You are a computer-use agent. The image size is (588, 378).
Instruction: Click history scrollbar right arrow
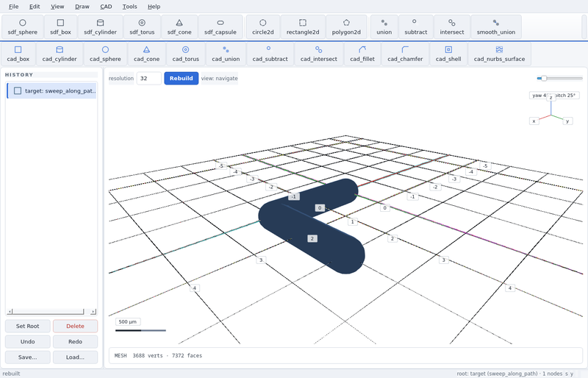pyautogui.click(x=93, y=312)
